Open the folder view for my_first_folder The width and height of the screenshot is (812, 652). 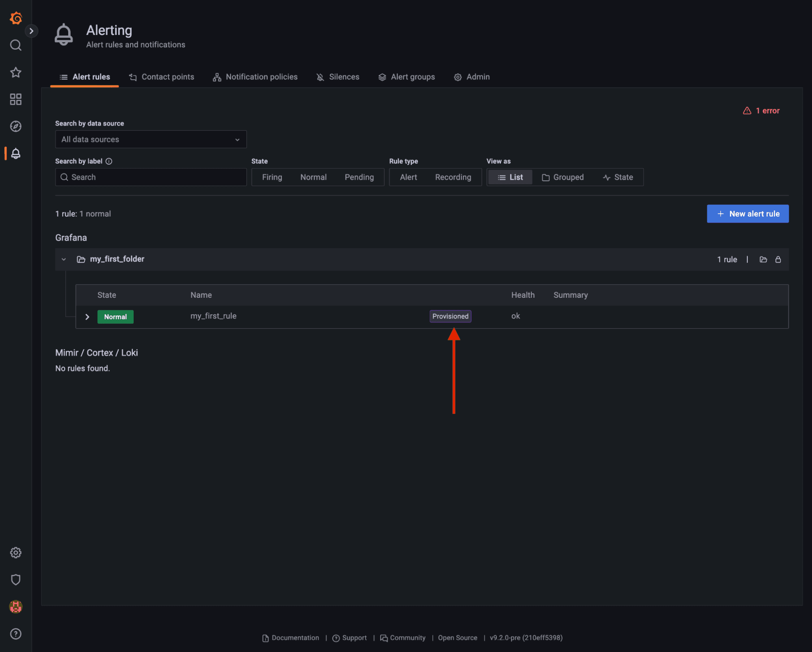tap(763, 259)
